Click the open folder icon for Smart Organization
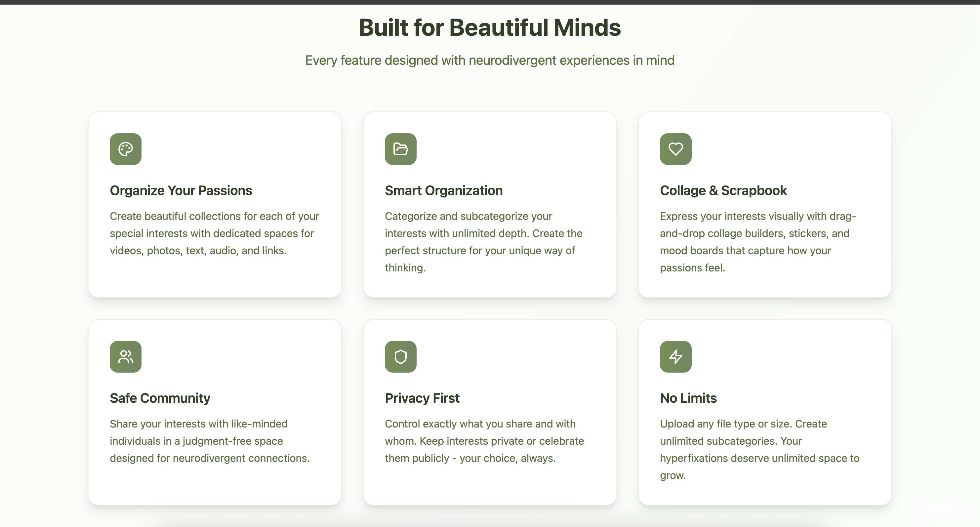The height and width of the screenshot is (527, 980). click(x=400, y=149)
